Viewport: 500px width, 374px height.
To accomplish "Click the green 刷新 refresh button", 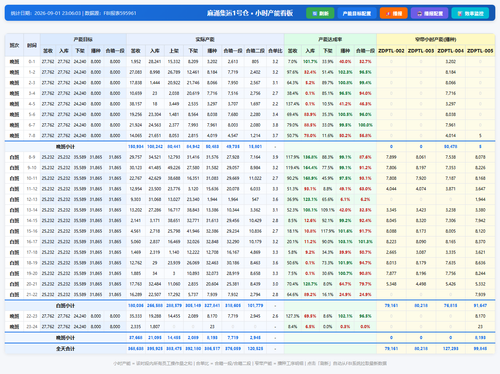I will [320, 13].
